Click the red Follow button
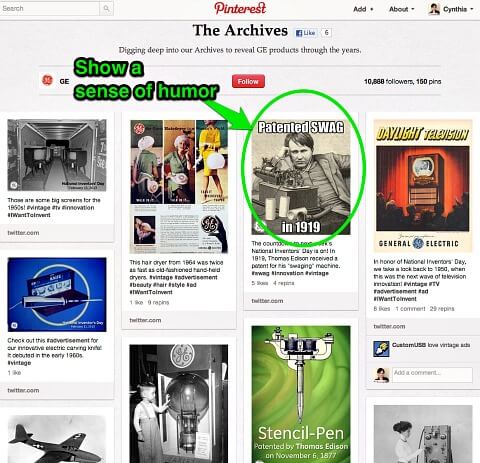Image resolution: width=480 pixels, height=463 pixels. (x=248, y=81)
